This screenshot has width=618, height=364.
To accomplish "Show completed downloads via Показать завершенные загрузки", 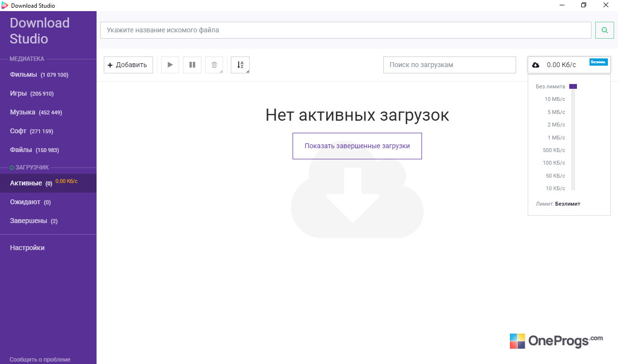I will coord(357,146).
